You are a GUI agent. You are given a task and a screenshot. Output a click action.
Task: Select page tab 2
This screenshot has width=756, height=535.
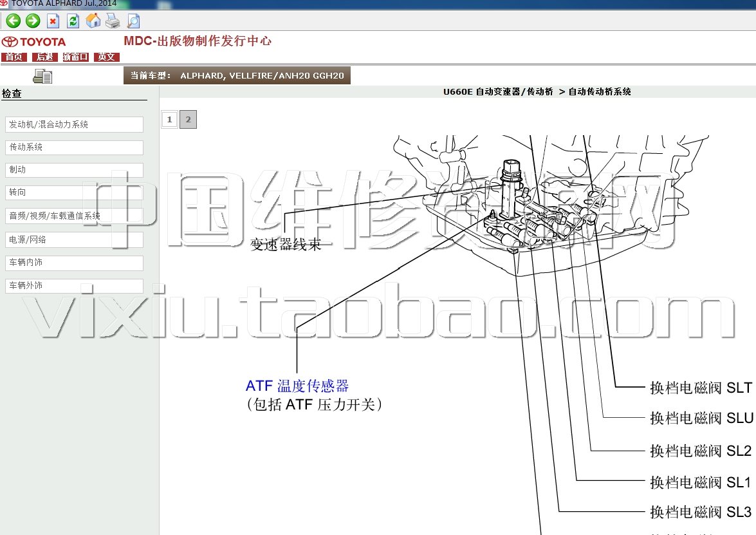click(188, 119)
